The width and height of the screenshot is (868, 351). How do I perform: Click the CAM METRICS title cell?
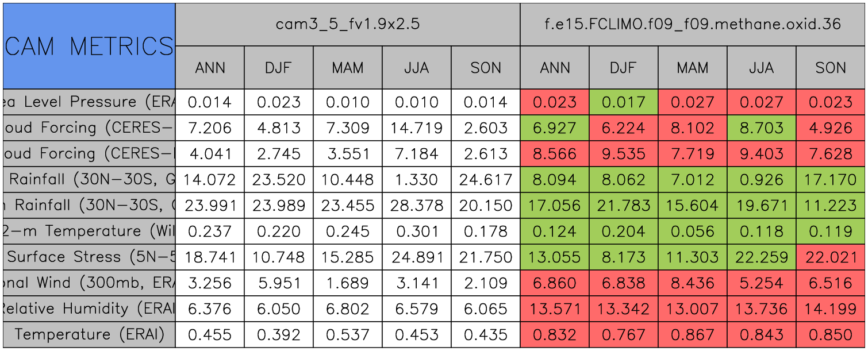click(89, 46)
